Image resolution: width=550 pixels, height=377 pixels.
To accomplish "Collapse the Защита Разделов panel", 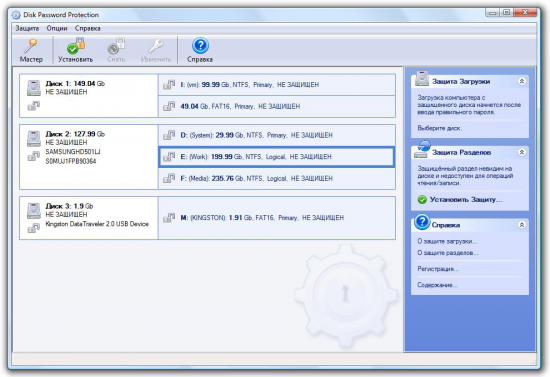I will coord(522,152).
